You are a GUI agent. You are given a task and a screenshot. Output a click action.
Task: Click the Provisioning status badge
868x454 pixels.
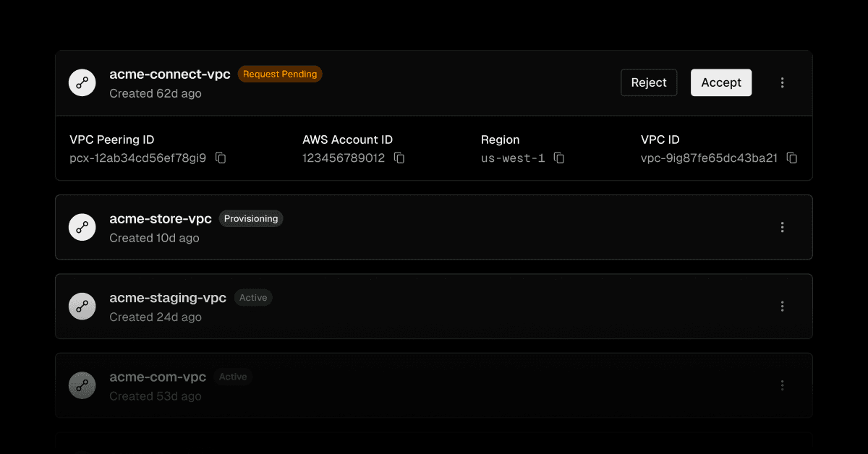tap(251, 218)
